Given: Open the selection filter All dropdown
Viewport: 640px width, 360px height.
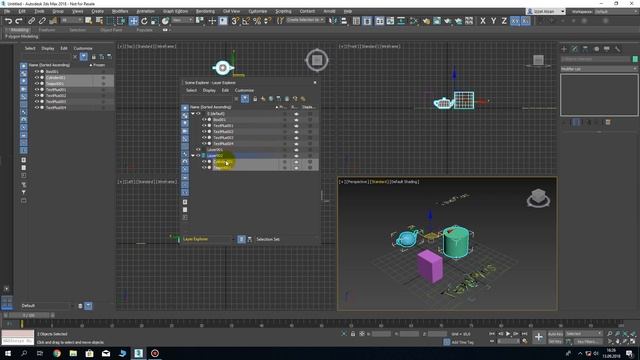Looking at the screenshot, I should pos(71,20).
